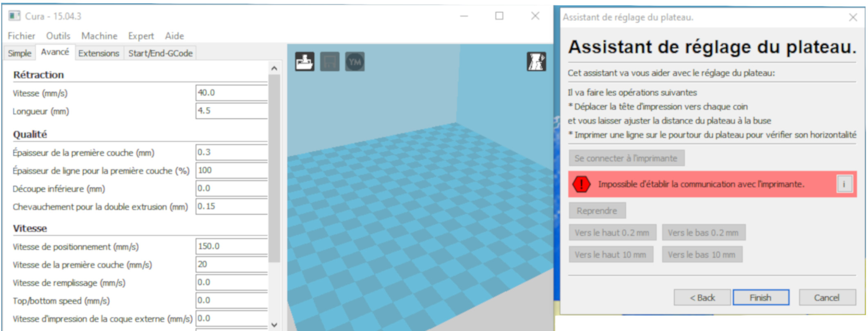Screen dimensions: 868x331
Task: Click the settings panel scroll-up arrow
Action: click(x=274, y=68)
